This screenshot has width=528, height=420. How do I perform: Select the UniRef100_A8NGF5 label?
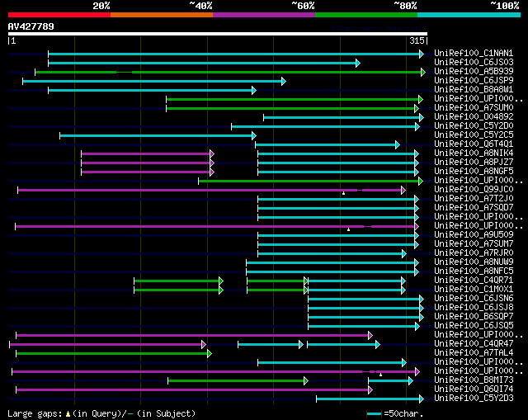[x=474, y=172]
